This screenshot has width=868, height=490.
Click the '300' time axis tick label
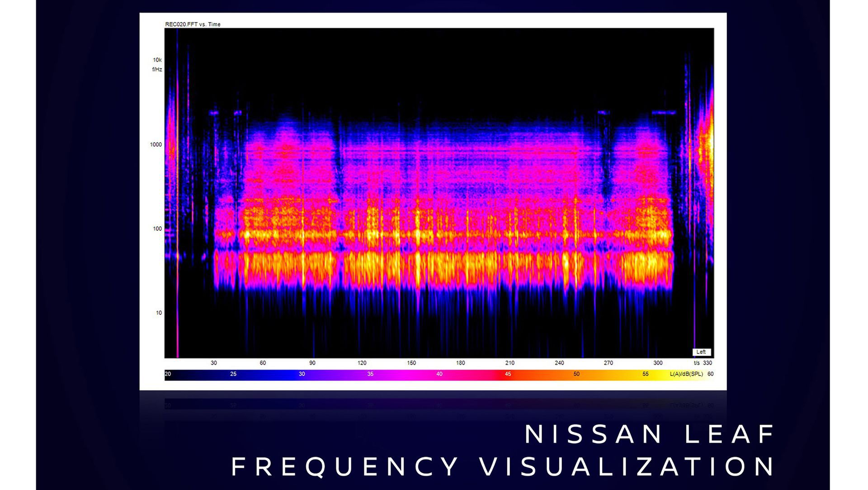tap(658, 363)
